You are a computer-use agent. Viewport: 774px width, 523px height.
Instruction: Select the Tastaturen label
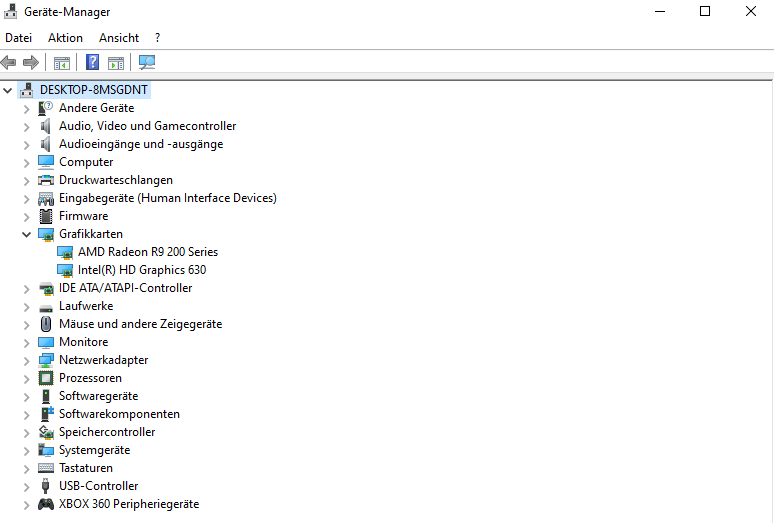(86, 468)
